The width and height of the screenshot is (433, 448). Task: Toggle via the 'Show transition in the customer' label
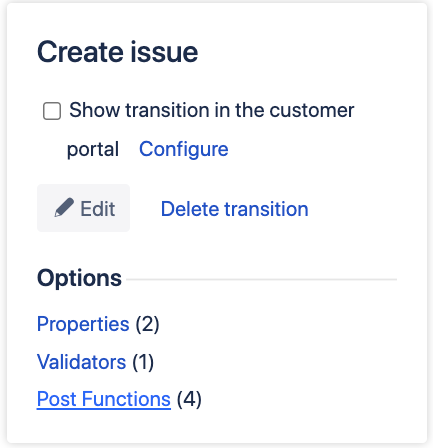click(212, 110)
